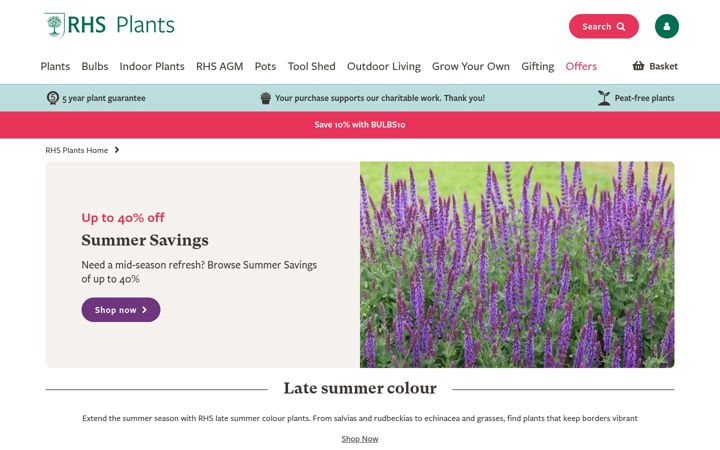Click the Basket label text
Image resolution: width=720 pixels, height=450 pixels.
(664, 66)
